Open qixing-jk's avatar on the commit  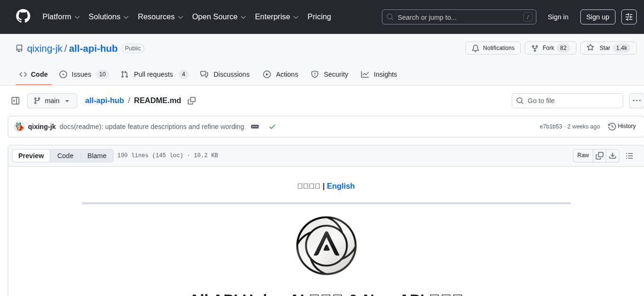pos(19,126)
